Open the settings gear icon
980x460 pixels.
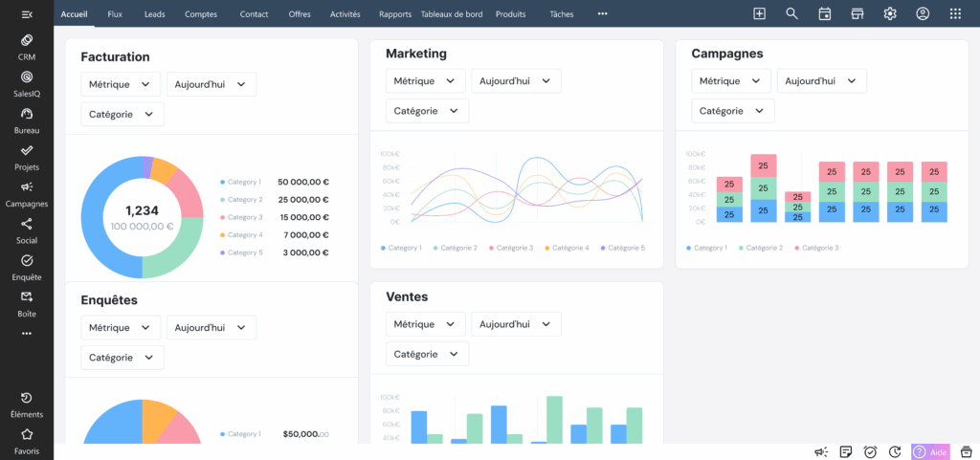(890, 13)
